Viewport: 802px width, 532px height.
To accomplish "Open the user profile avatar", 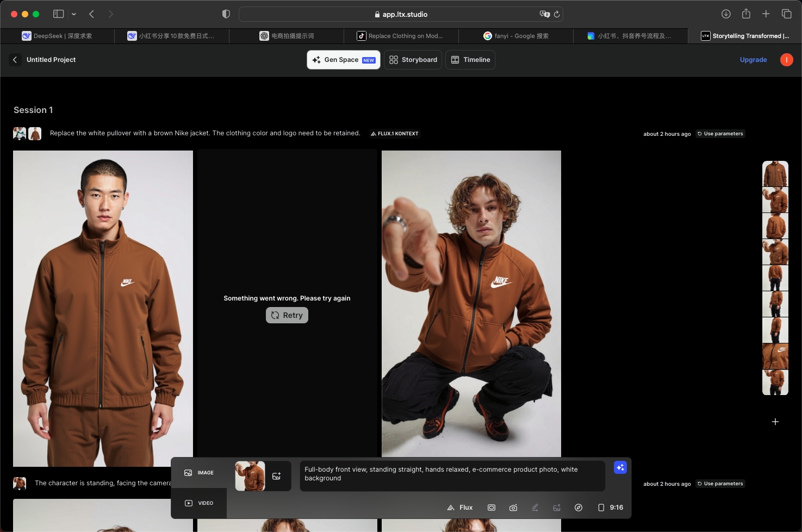I will coord(786,60).
